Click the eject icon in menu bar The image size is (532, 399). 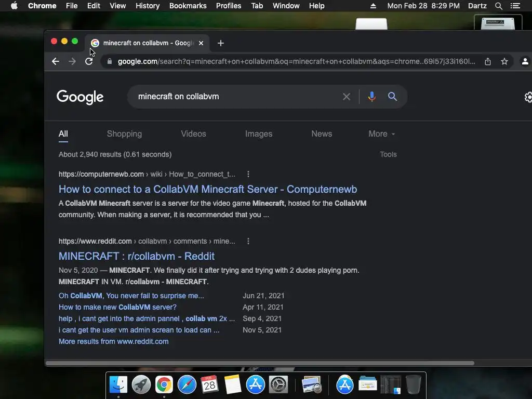tap(373, 6)
